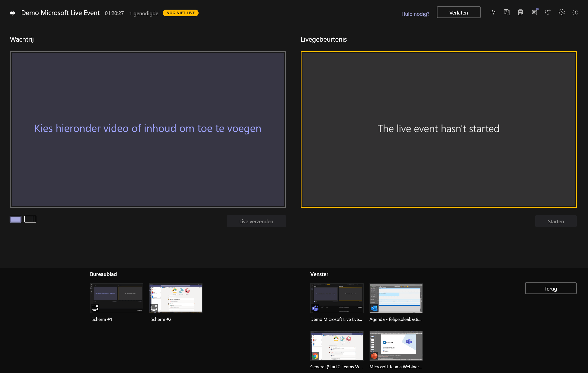Viewport: 588px width, 373px height.
Task: Click the 'Bureaublad' section heading
Action: [103, 274]
